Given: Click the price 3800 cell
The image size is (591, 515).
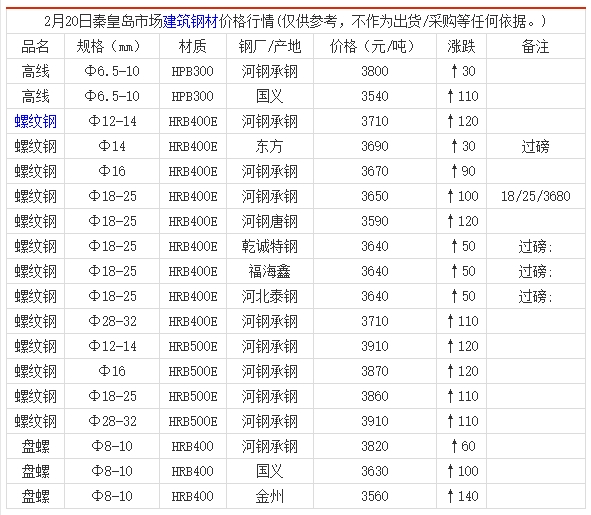Looking at the screenshot, I should (375, 71).
